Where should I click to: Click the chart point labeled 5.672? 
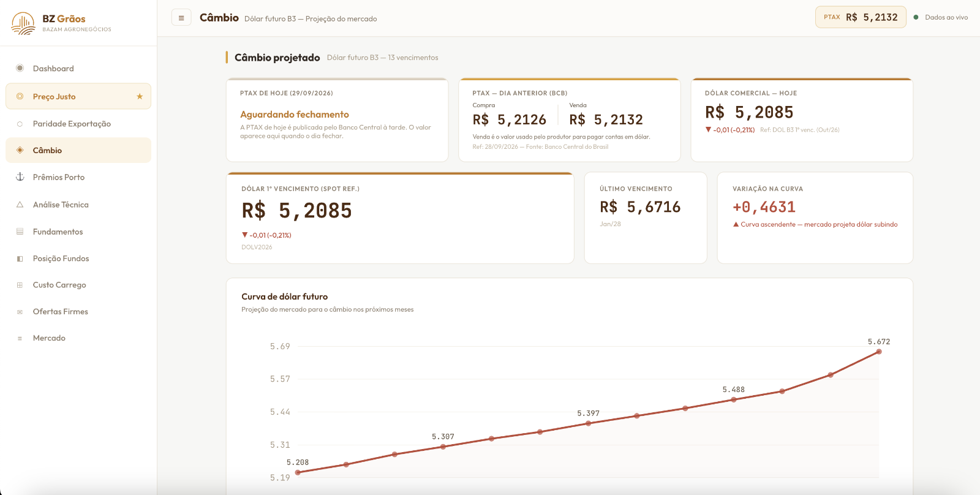(x=879, y=352)
